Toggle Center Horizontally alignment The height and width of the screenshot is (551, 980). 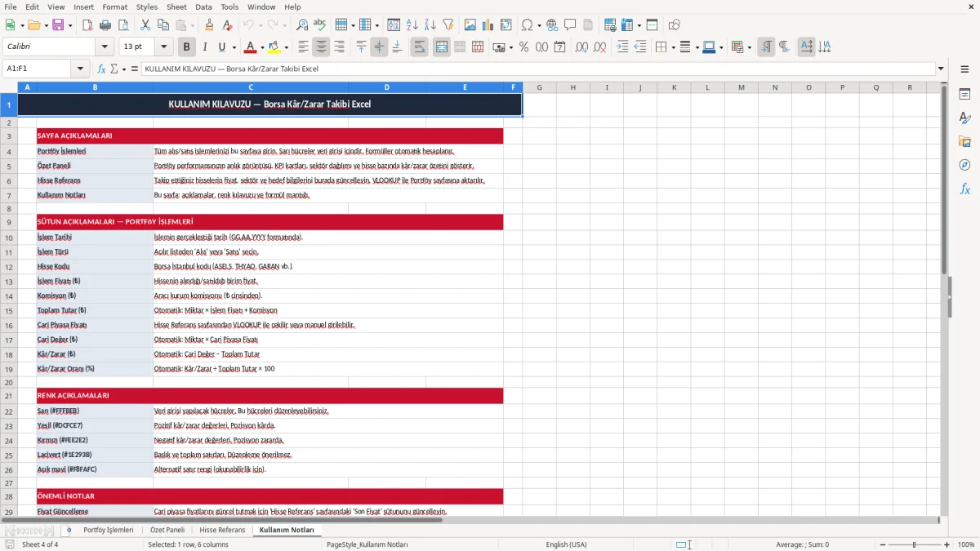pos(321,47)
